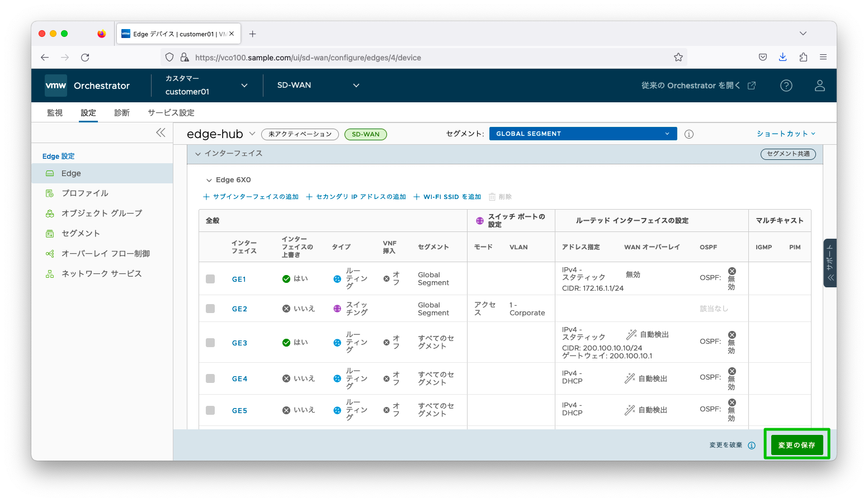This screenshot has height=502, width=868.
Task: Open the GE4 interface link
Action: click(x=239, y=379)
